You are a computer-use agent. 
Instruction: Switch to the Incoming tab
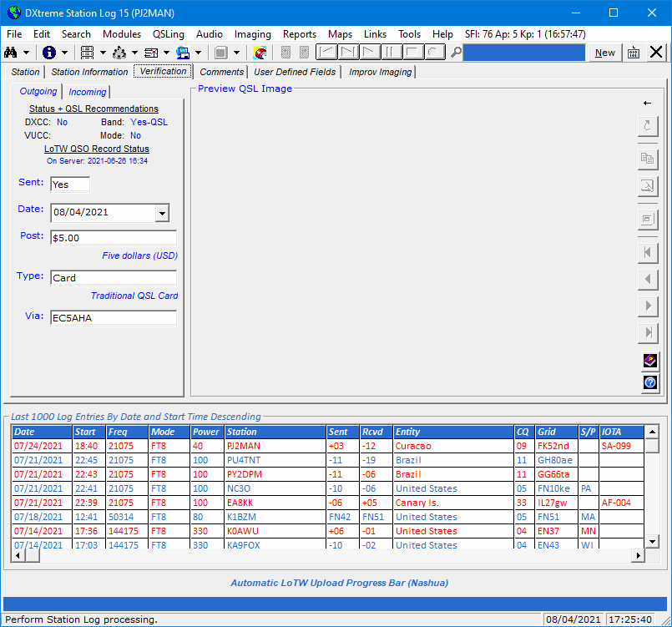(87, 92)
